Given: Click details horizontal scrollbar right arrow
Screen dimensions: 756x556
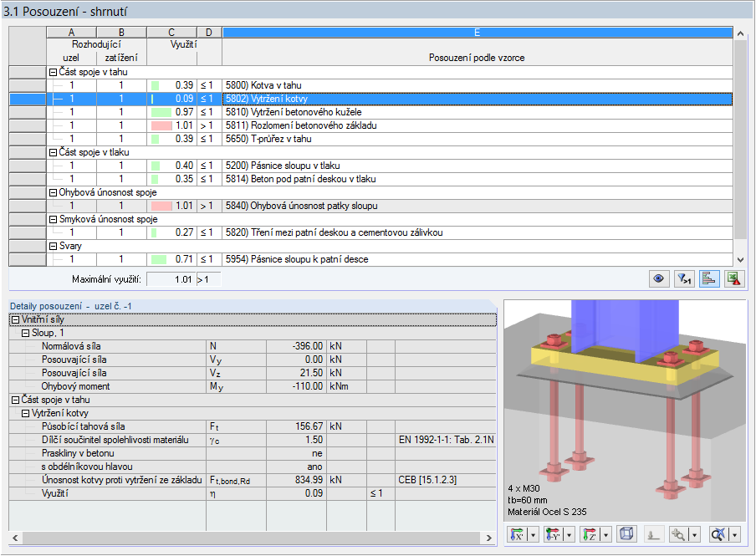Looking at the screenshot, I should click(x=489, y=538).
